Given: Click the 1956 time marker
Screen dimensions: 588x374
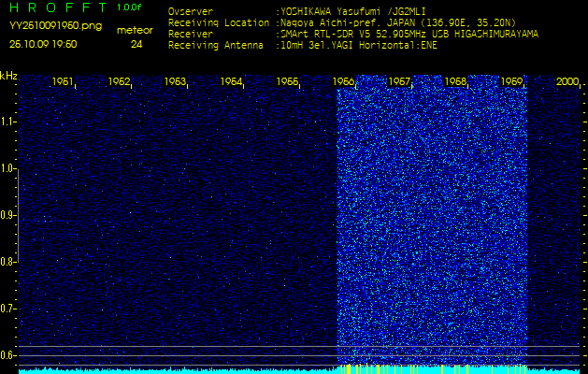Looking at the screenshot, I should click(x=343, y=81).
